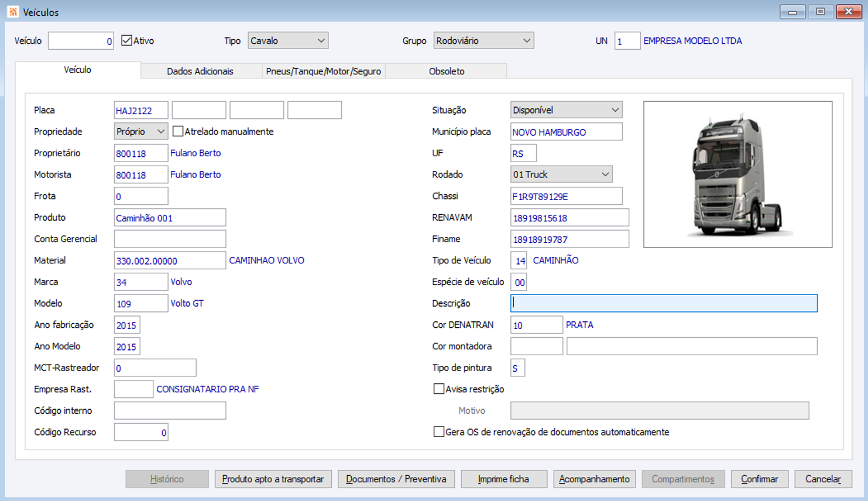Viewport: 868px width, 501px height.
Task: Toggle the Ativo checkbox
Action: coord(126,40)
